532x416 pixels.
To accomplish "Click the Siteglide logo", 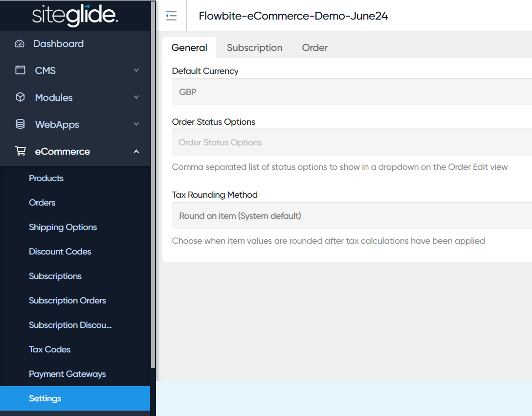I will point(75,16).
